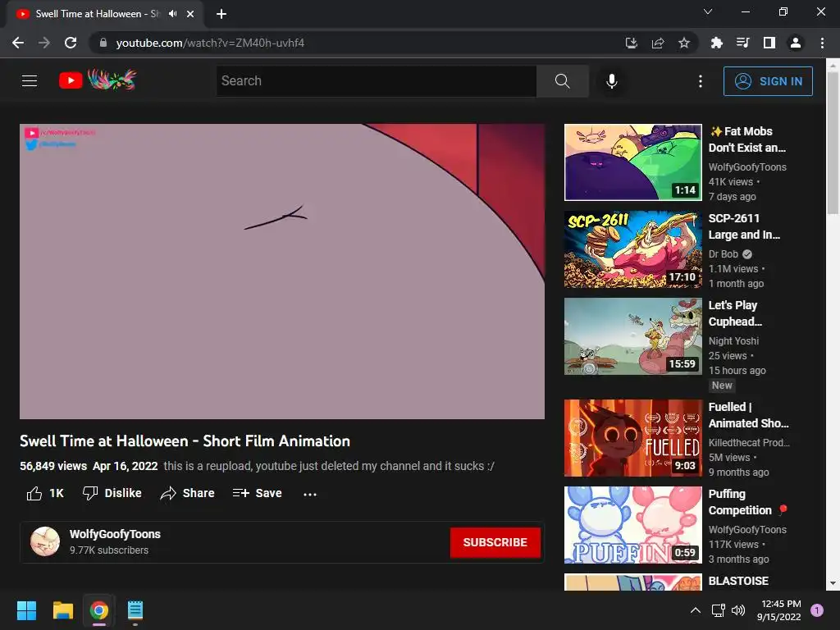
Task: Click the video player to pause
Action: [x=282, y=271]
